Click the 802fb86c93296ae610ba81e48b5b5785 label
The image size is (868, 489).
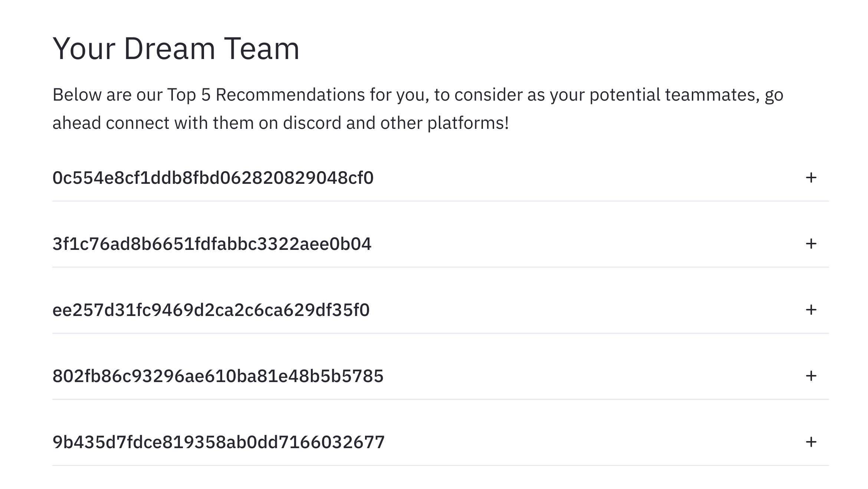(218, 376)
